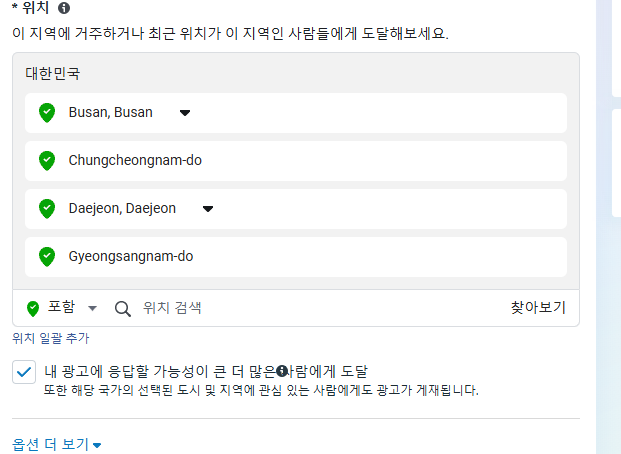This screenshot has height=454, width=621.
Task: Click info icon in the 더 많은 사람에게 도달 label
Action: click(x=282, y=371)
